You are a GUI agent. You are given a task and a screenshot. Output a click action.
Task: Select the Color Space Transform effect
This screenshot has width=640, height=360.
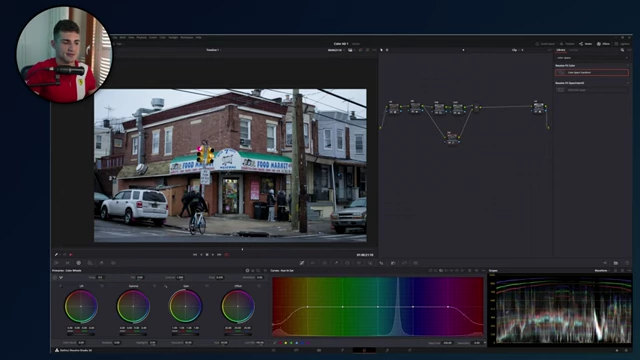(x=591, y=73)
